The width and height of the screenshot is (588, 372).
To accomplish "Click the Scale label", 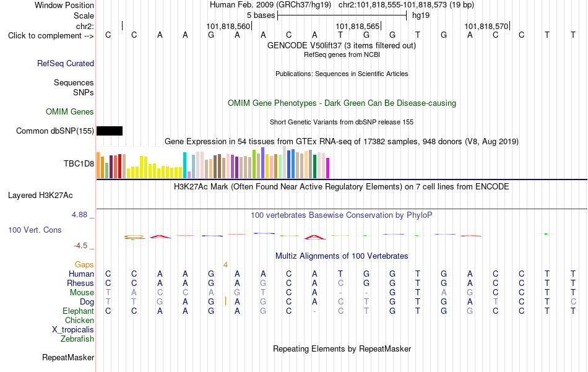I will [84, 15].
